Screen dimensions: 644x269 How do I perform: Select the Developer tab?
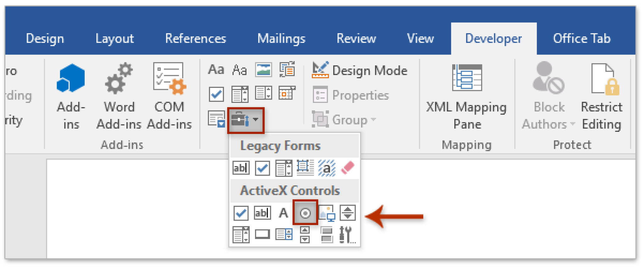494,39
